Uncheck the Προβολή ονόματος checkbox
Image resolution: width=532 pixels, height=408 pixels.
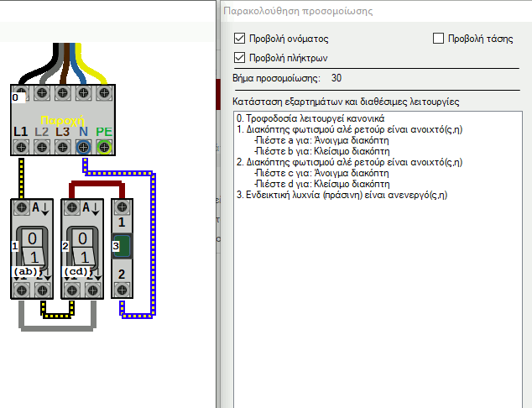pos(239,39)
